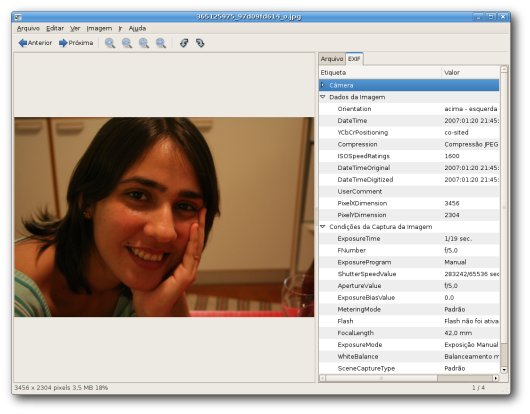Click the Valor column header

coord(470,72)
